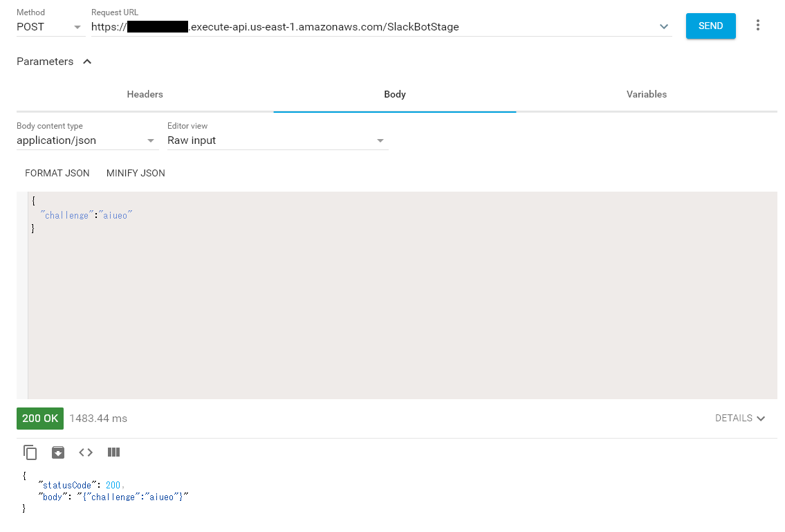Open the Body content type dropdown
The width and height of the screenshot is (785, 532).
click(86, 140)
